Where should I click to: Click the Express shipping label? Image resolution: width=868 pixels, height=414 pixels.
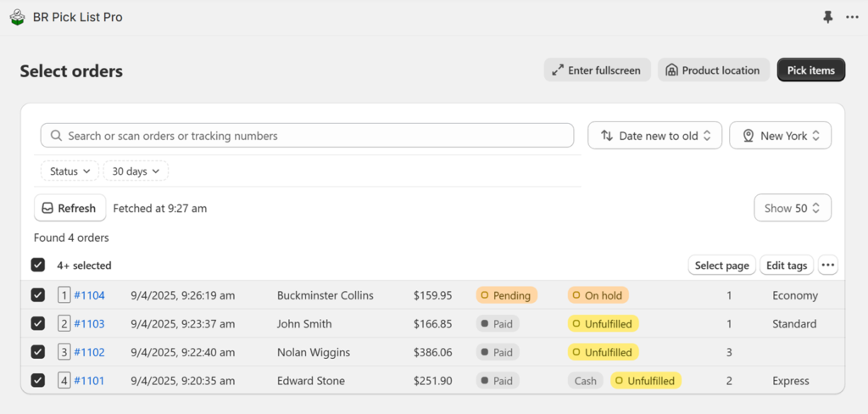tap(791, 381)
